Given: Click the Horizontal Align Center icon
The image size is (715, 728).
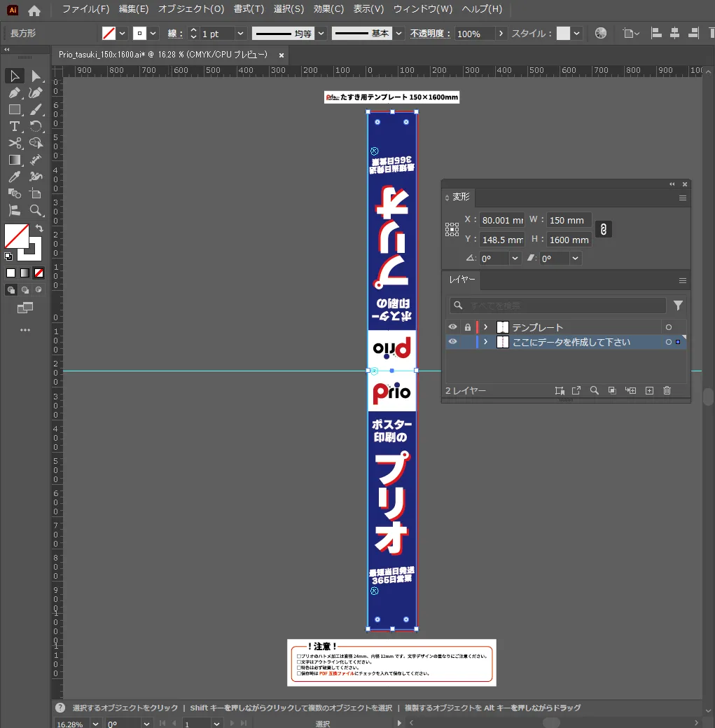Looking at the screenshot, I should point(674,33).
